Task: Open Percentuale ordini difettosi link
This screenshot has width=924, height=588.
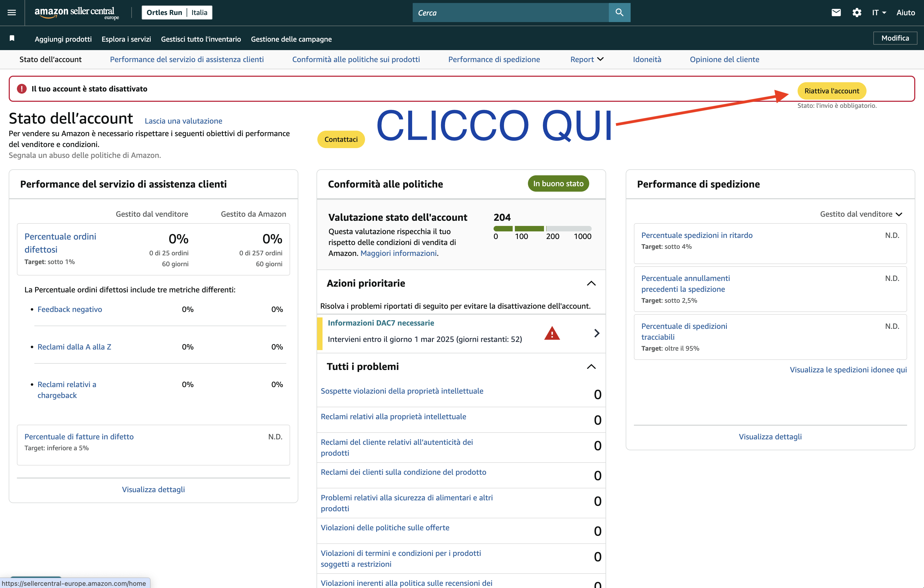Action: [x=60, y=243]
